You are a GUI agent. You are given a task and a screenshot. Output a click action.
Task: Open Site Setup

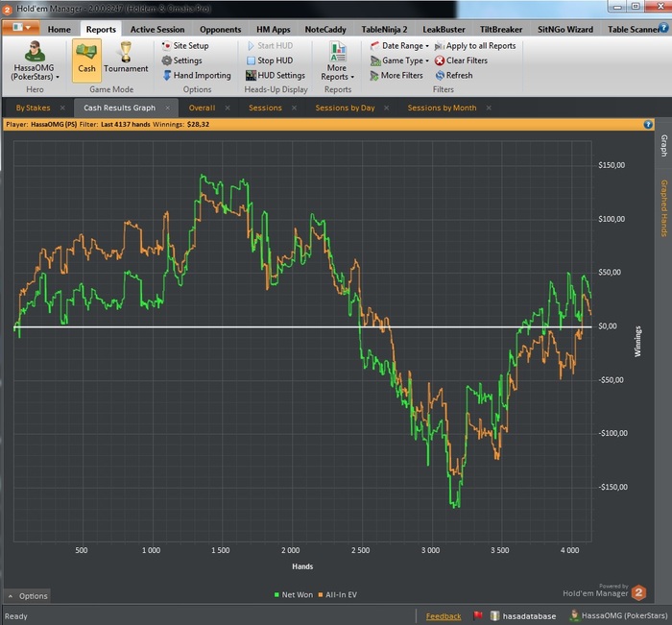(x=185, y=45)
